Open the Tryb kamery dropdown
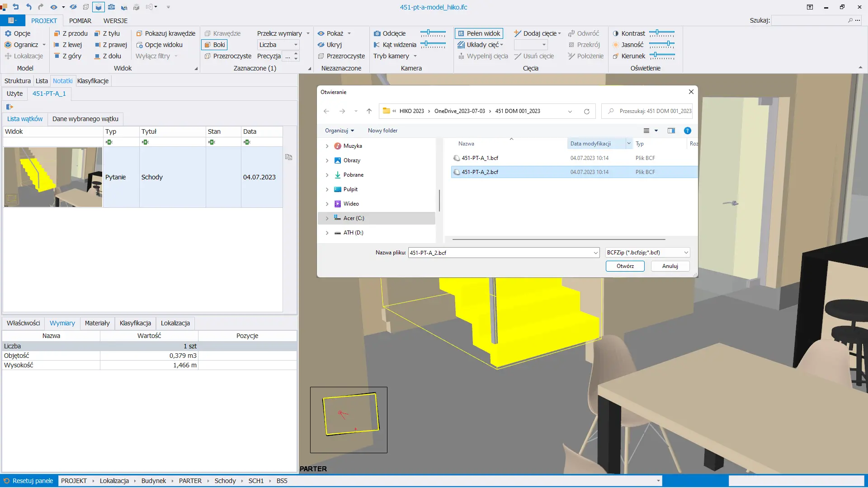Image resolution: width=868 pixels, height=488 pixels. tap(395, 56)
